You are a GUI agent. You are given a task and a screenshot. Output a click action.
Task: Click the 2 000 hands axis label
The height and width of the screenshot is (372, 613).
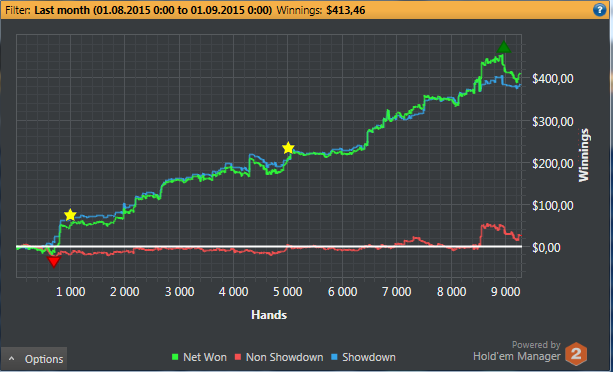[x=125, y=292]
